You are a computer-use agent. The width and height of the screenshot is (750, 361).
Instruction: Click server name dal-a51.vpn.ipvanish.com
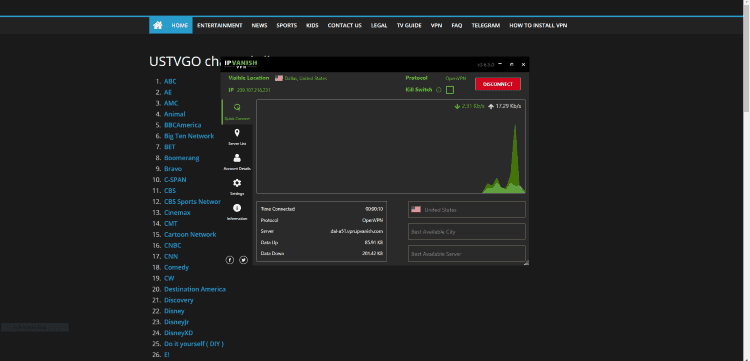tap(356, 231)
